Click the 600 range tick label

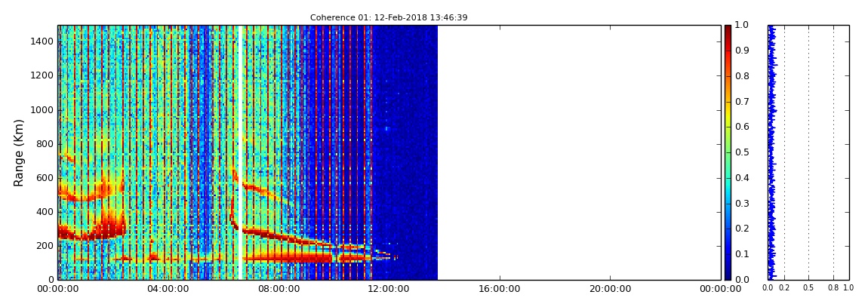[45, 177]
